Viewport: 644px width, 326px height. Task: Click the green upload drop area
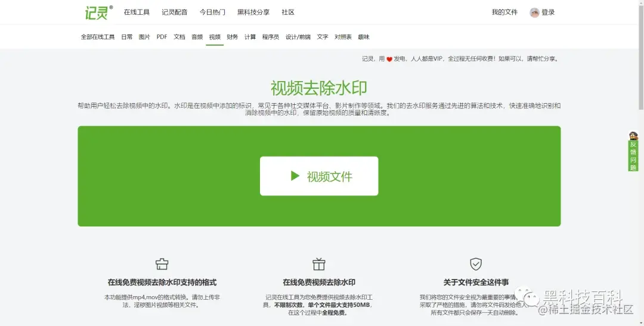point(319,176)
